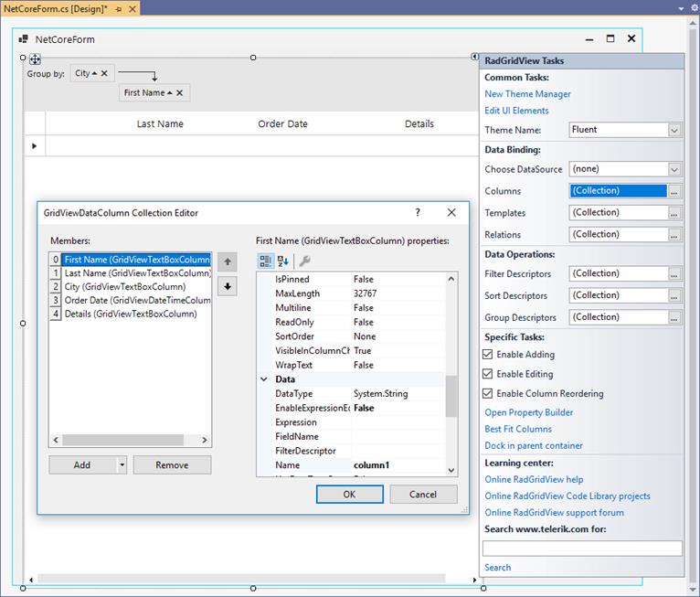This screenshot has height=597, width=700.
Task: Open Property Builder link
Action: point(528,412)
